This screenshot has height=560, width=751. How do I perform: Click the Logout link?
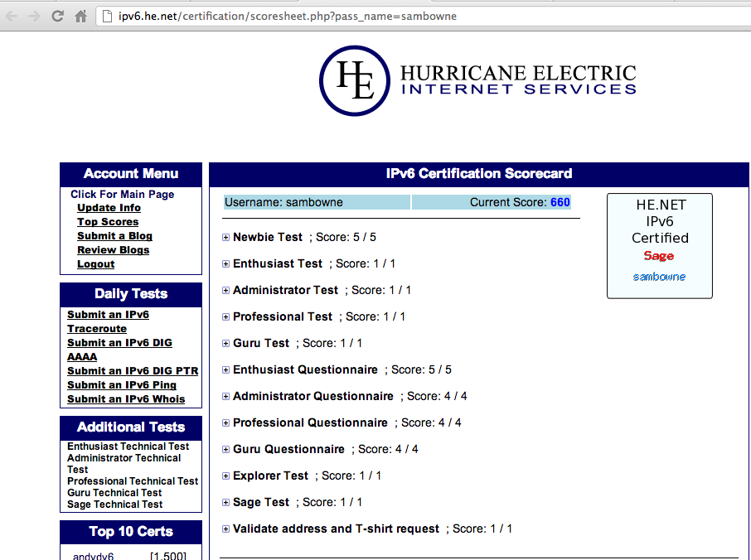96,264
